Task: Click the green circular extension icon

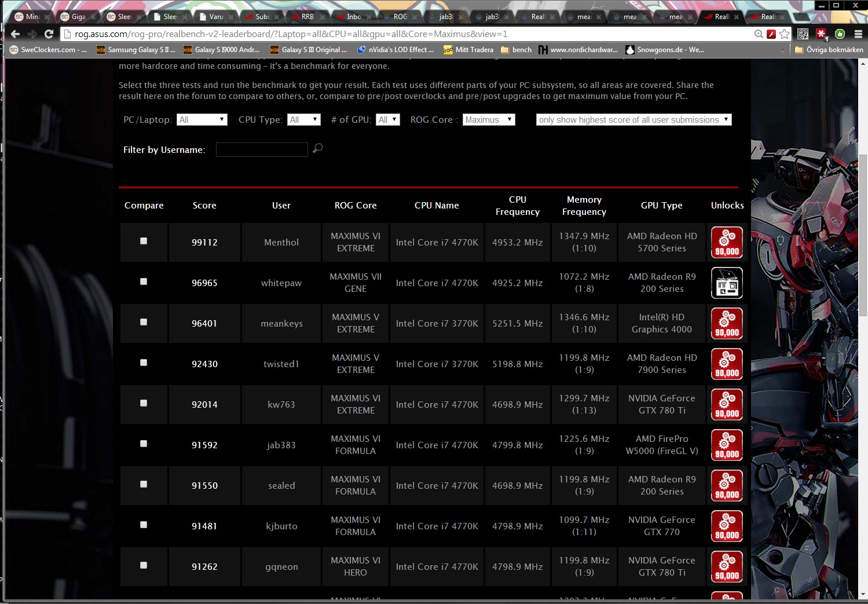Action: click(x=840, y=34)
